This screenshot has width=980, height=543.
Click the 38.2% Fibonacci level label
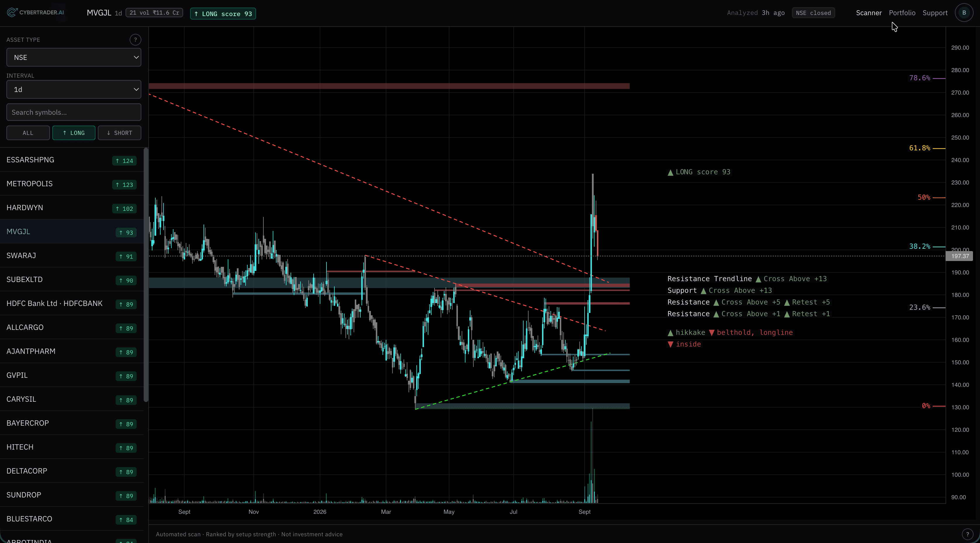pyautogui.click(x=920, y=246)
